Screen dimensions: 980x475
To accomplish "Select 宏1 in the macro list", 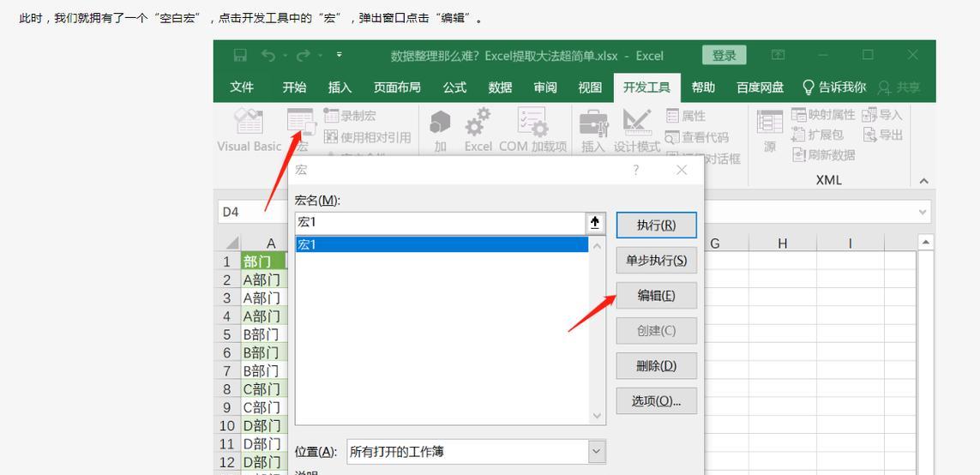I will point(442,244).
